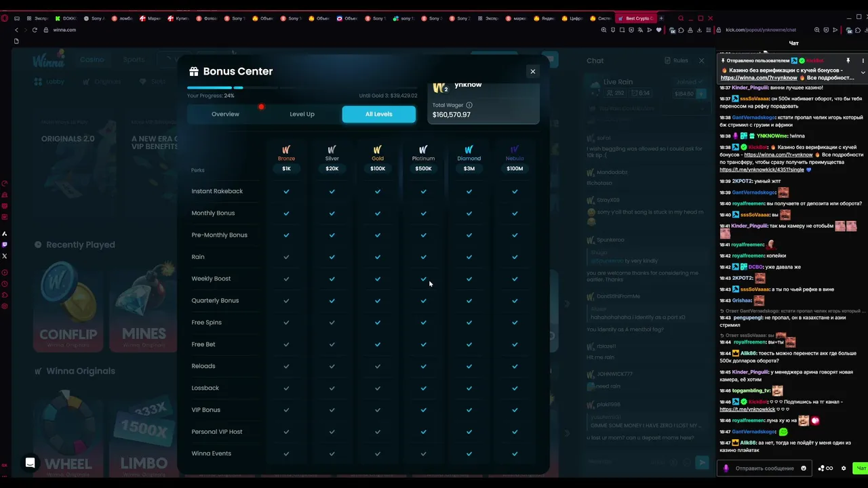Click the Total Wager info icon

pyautogui.click(x=469, y=105)
